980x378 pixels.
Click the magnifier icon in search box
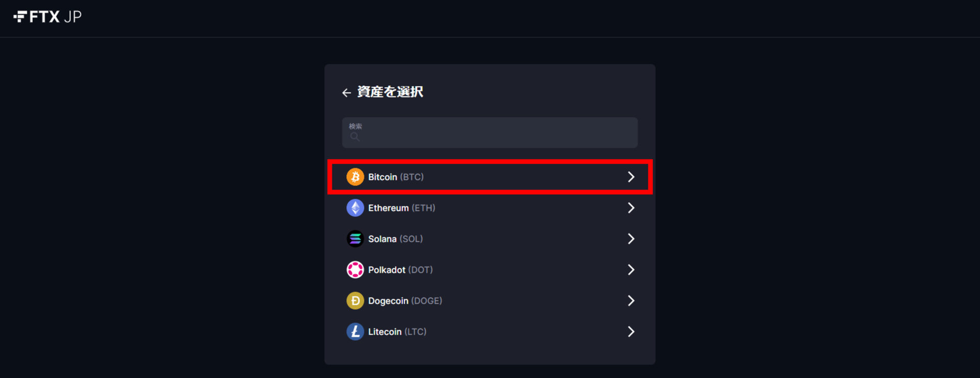click(x=355, y=137)
